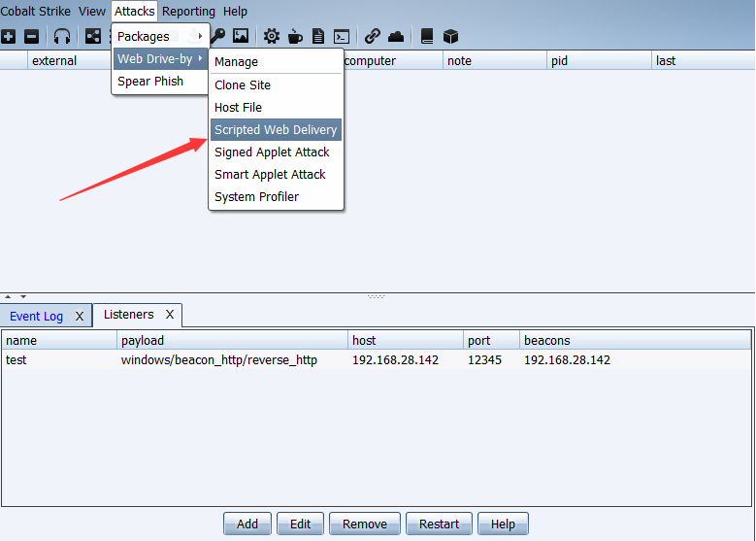Click the gear icon in the toolbar
The height and width of the screenshot is (541, 756).
point(272,36)
